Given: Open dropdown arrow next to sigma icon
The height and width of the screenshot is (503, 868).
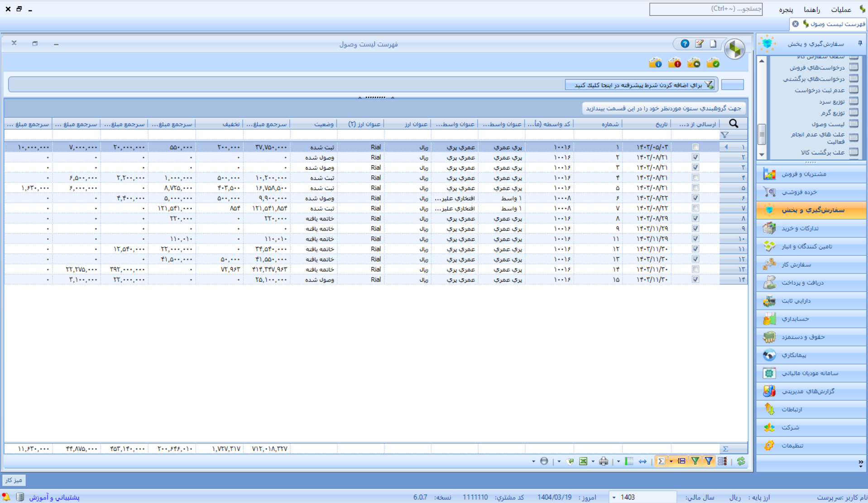Looking at the screenshot, I should pos(671,462).
